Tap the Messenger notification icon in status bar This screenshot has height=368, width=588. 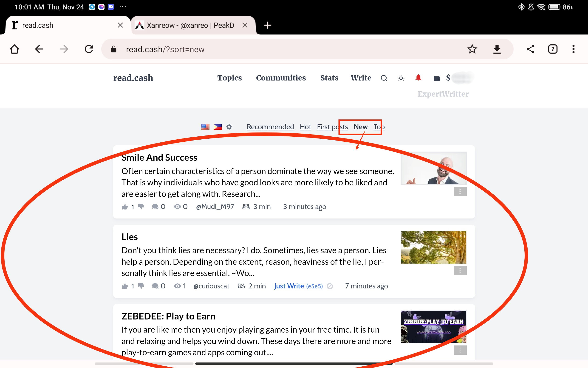point(101,7)
